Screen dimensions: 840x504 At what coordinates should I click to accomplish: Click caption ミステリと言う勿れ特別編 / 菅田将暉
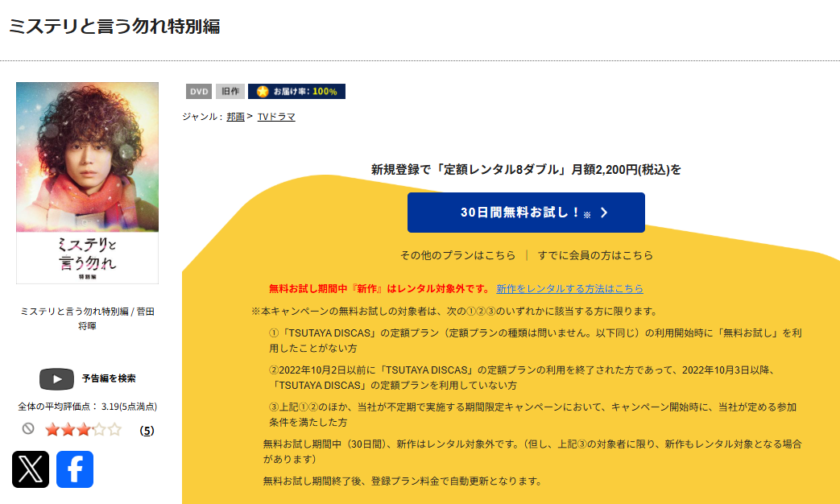[x=87, y=319]
